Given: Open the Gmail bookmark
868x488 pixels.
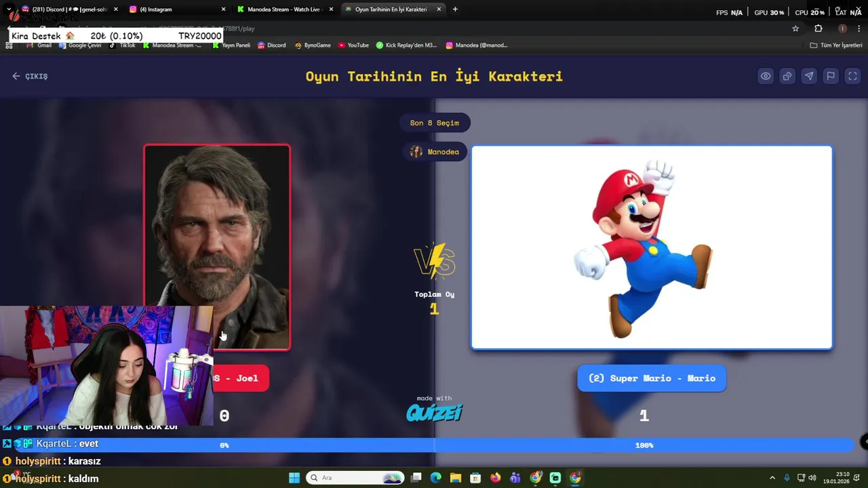Looking at the screenshot, I should 39,45.
